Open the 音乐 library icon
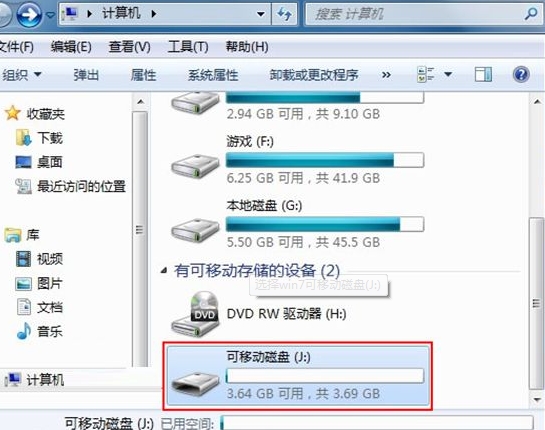 coord(24,331)
